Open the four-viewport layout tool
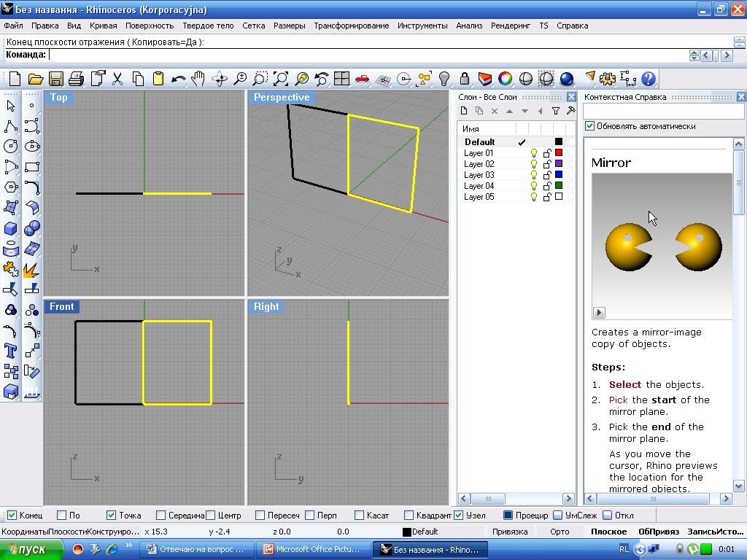Viewport: 747px width, 560px height. click(341, 79)
